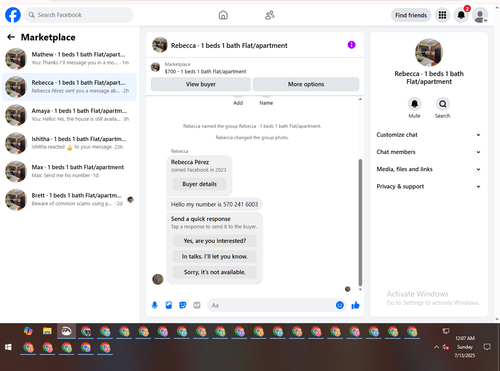The height and width of the screenshot is (371, 500).
Task: Open the Mathew conversation
Action: pyautogui.click(x=69, y=58)
